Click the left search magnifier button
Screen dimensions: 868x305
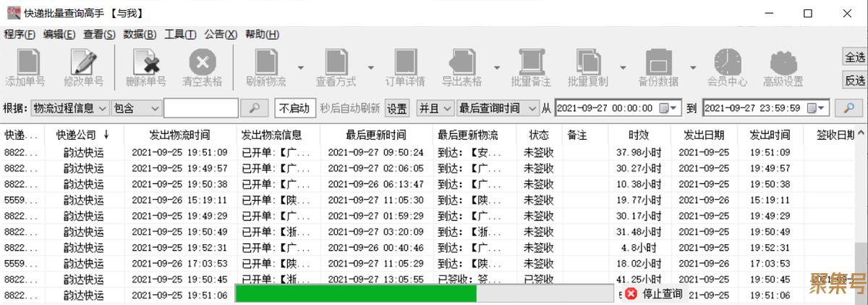coord(255,108)
